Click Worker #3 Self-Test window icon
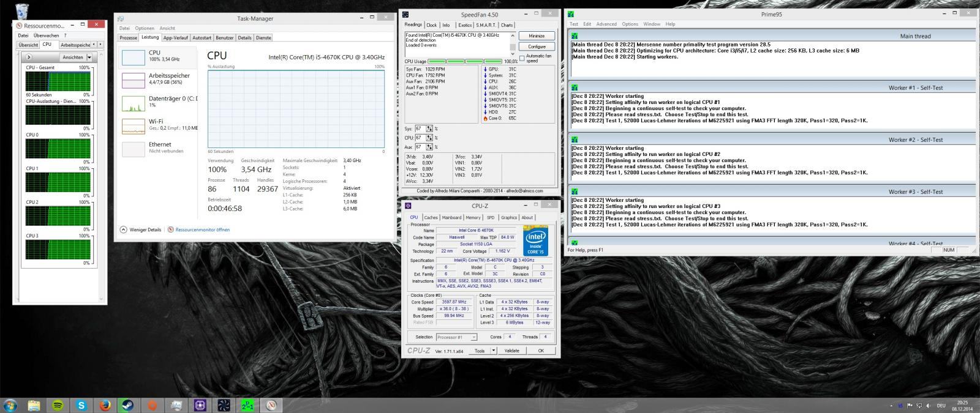This screenshot has width=980, height=413. click(x=575, y=192)
